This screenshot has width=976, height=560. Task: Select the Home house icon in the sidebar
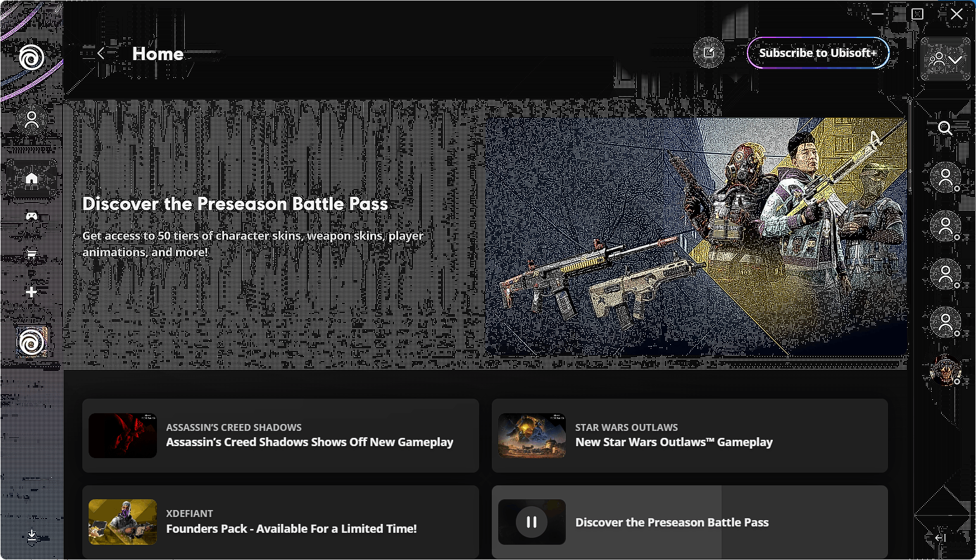click(32, 178)
